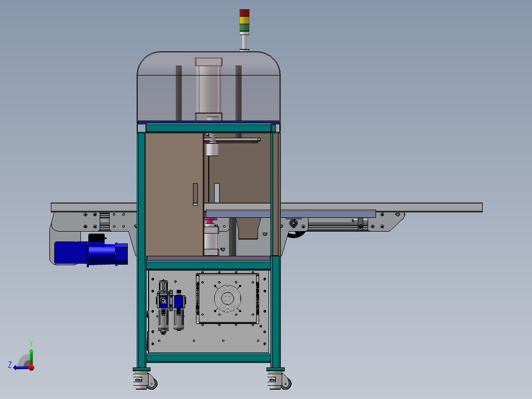
Task: Select the teal bottom crossbar of the frame
Action: click(x=209, y=358)
